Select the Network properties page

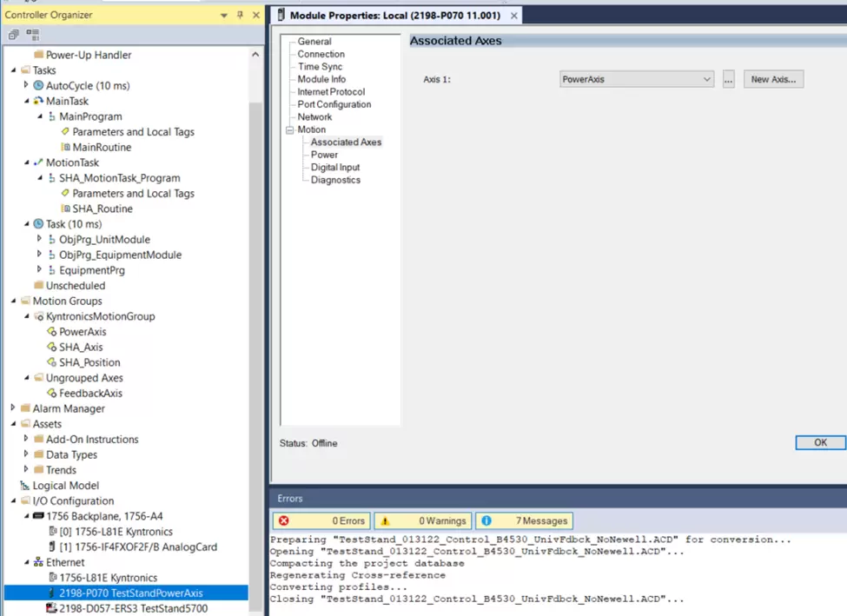[x=315, y=116]
